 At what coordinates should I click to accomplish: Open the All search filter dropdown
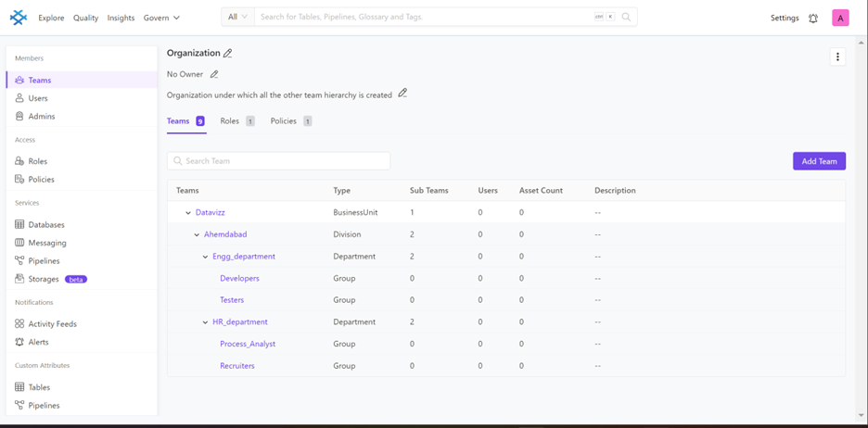(x=237, y=17)
